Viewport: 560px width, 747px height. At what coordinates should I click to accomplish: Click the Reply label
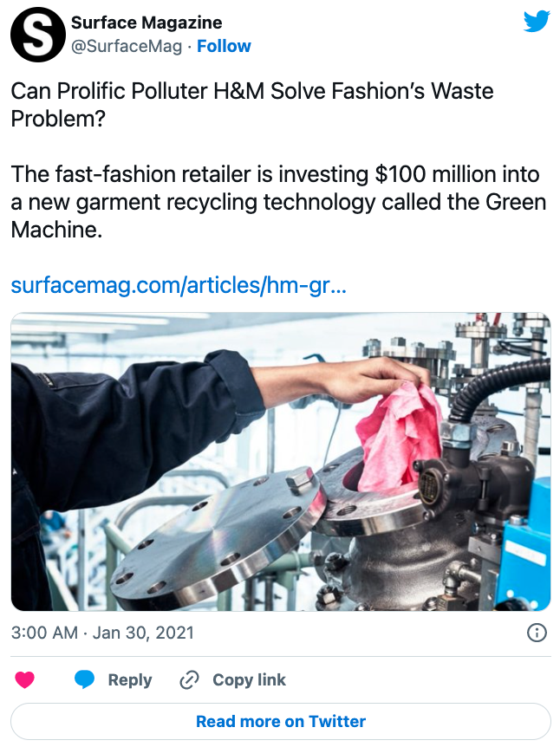click(130, 679)
